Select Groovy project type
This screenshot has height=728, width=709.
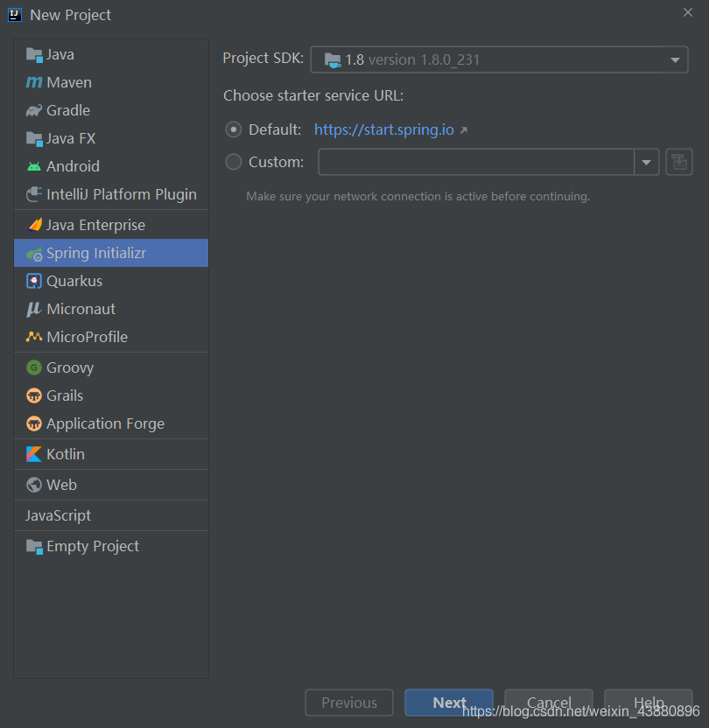coord(111,367)
